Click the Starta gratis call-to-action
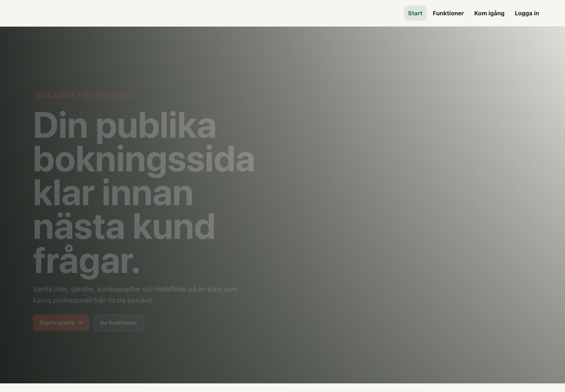 pyautogui.click(x=61, y=323)
